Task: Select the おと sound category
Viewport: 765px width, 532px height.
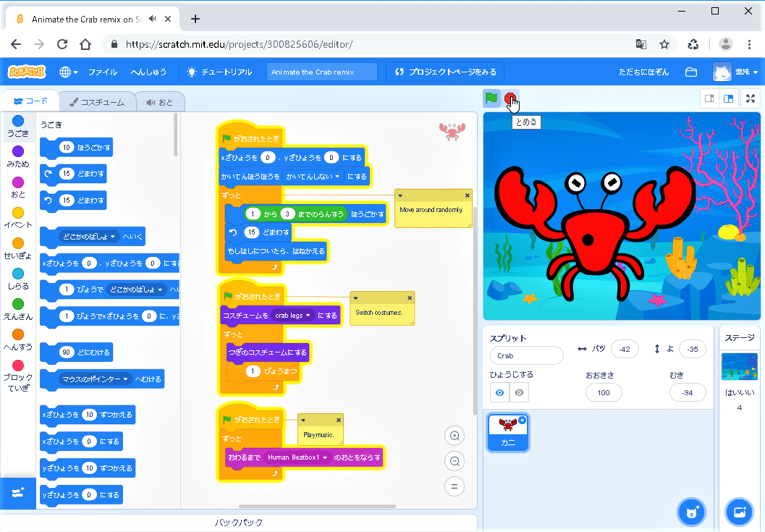Action: (18, 187)
